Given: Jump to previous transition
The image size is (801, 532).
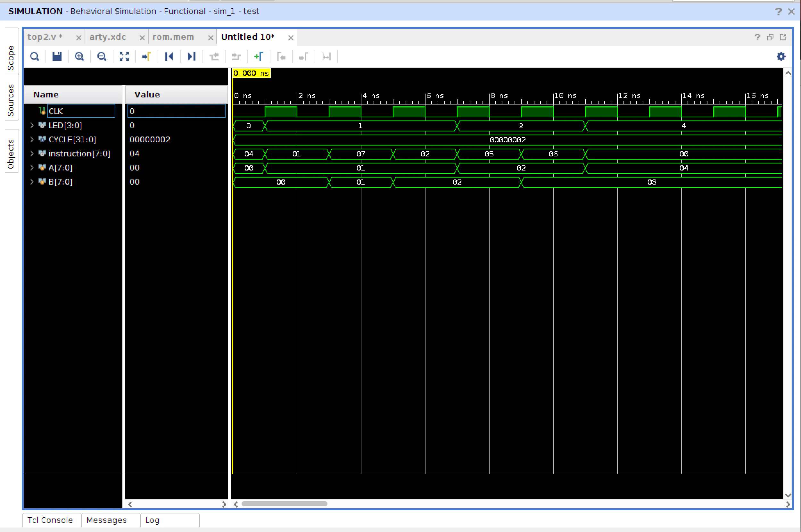Looking at the screenshot, I should (x=214, y=56).
